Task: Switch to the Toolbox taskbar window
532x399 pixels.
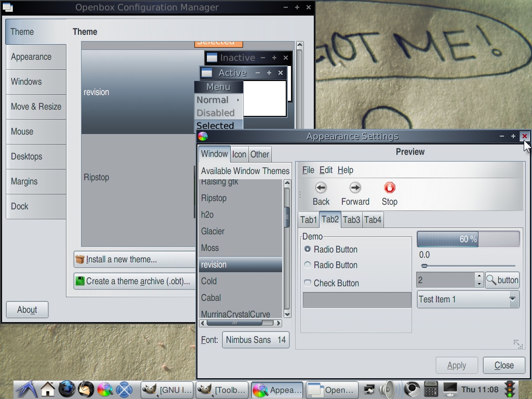Action: point(222,390)
